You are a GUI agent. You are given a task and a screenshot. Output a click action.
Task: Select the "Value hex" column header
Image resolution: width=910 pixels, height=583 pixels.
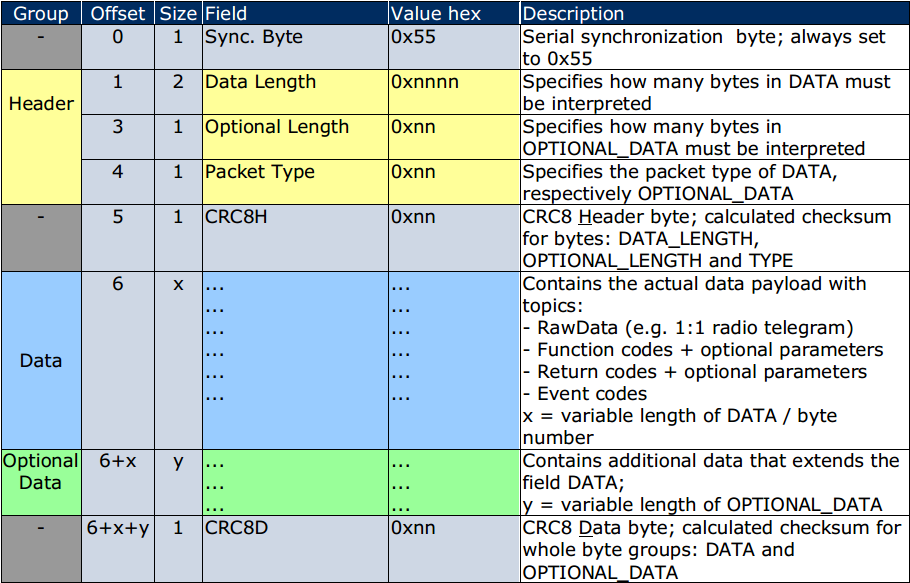[x=436, y=13]
